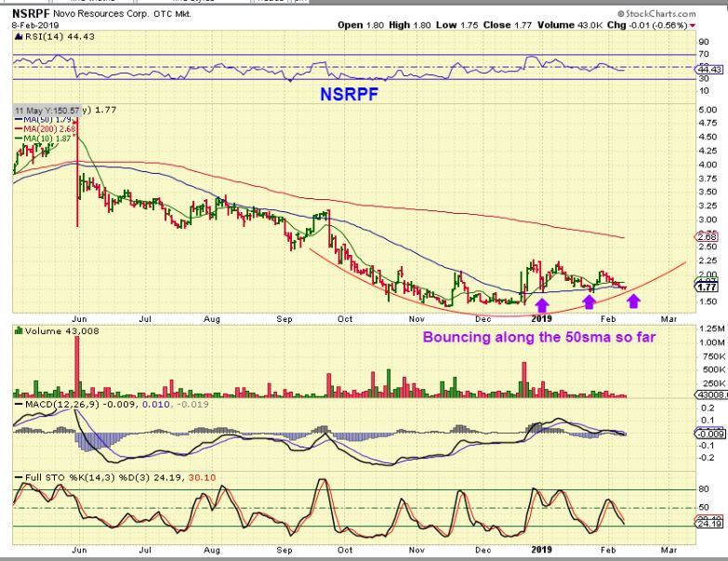Click the 5.00 price axis label

708,110
